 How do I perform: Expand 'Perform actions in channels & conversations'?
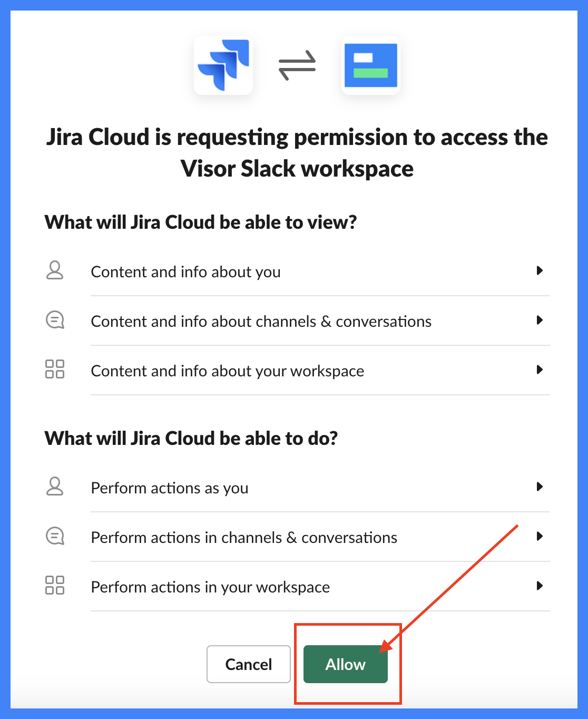[540, 537]
